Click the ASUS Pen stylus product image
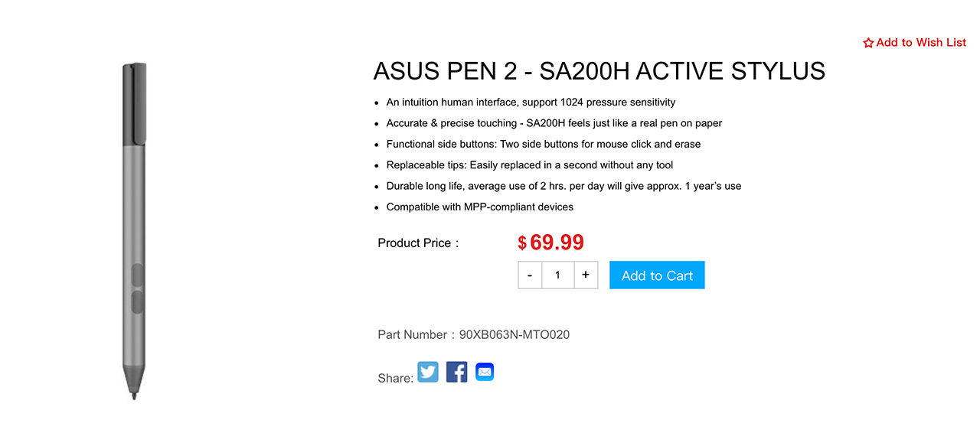Image resolution: width=980 pixels, height=433 pixels. pyautogui.click(x=134, y=230)
